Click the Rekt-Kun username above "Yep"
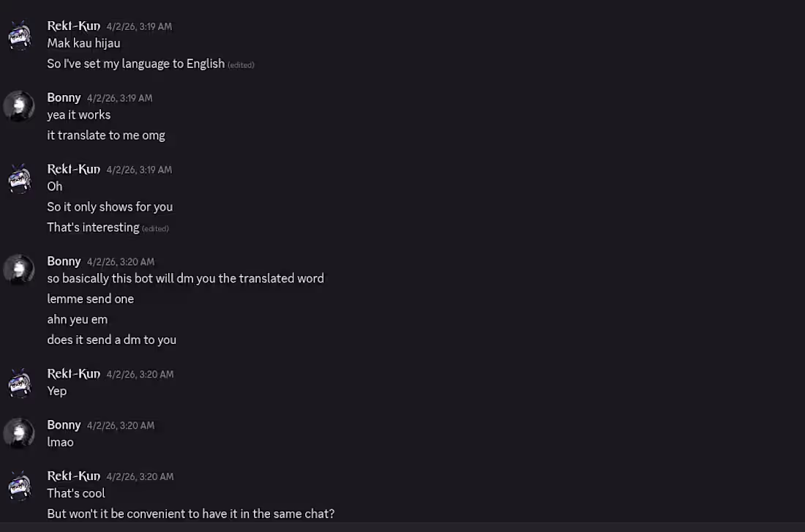The width and height of the screenshot is (805, 532). (x=73, y=373)
